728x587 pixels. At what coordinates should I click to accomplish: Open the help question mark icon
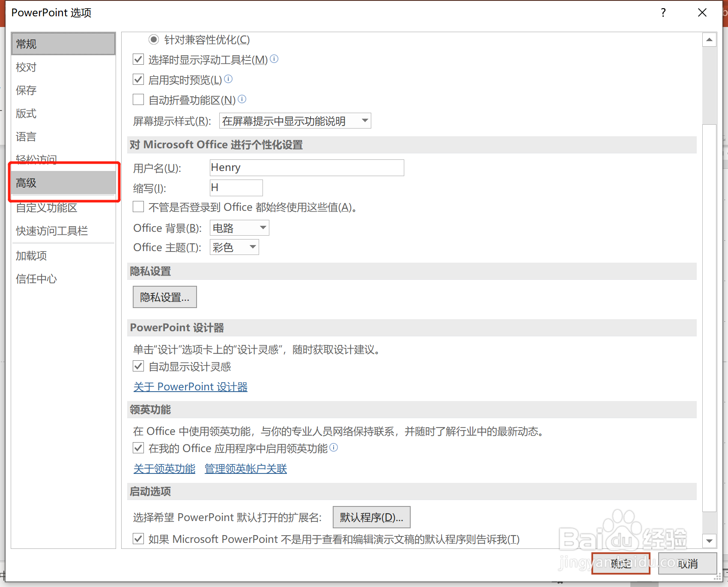[x=663, y=12]
